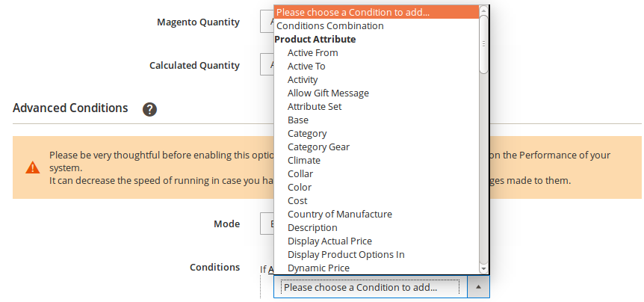644x302 pixels.
Task: Select Conditions Combination option
Action: tap(329, 25)
